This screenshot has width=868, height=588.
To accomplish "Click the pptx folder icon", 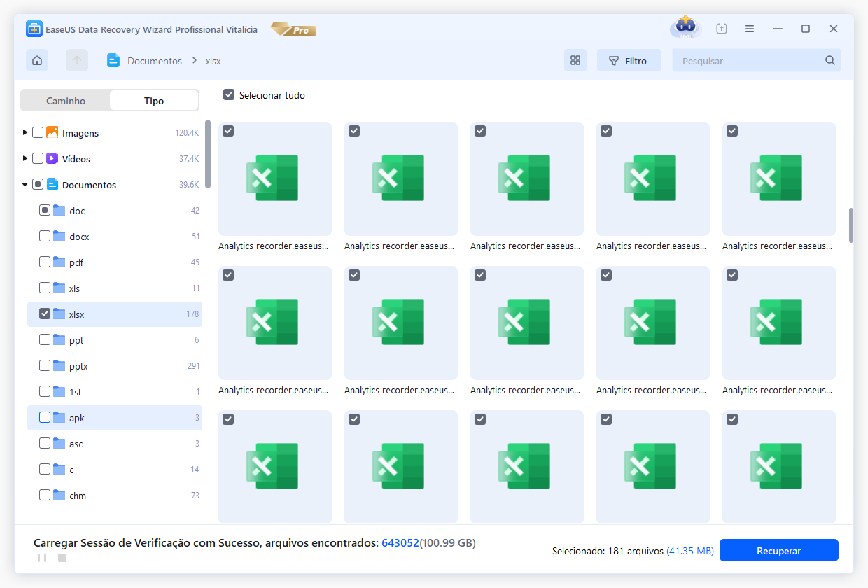I will point(59,365).
